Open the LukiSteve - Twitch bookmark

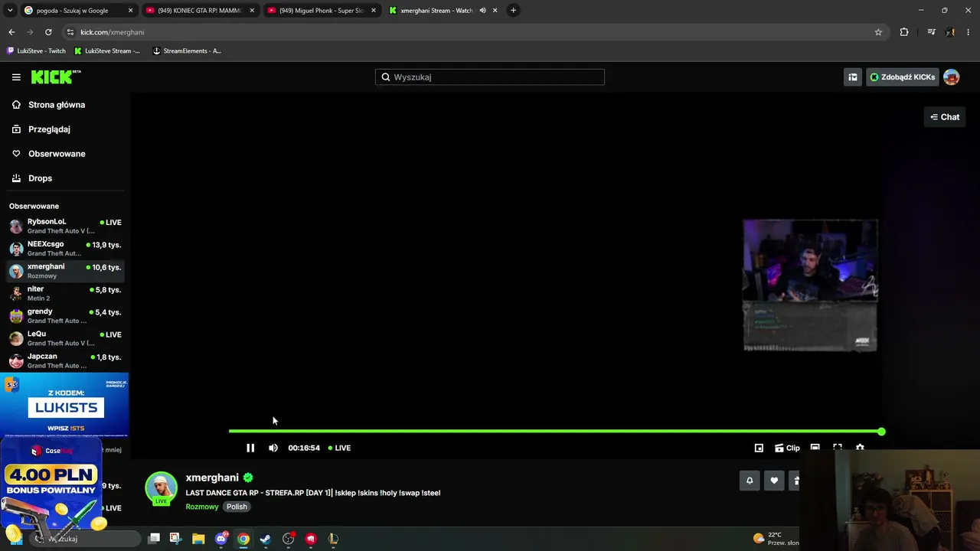[36, 51]
